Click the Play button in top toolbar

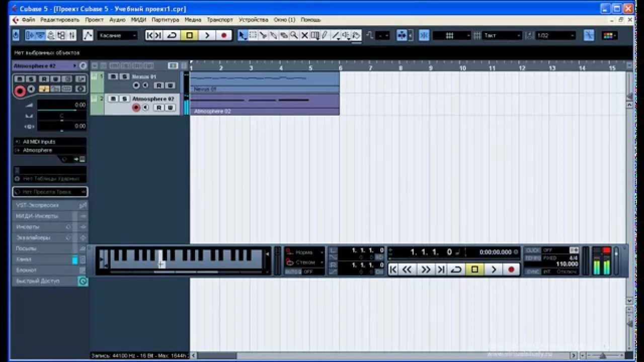click(207, 35)
